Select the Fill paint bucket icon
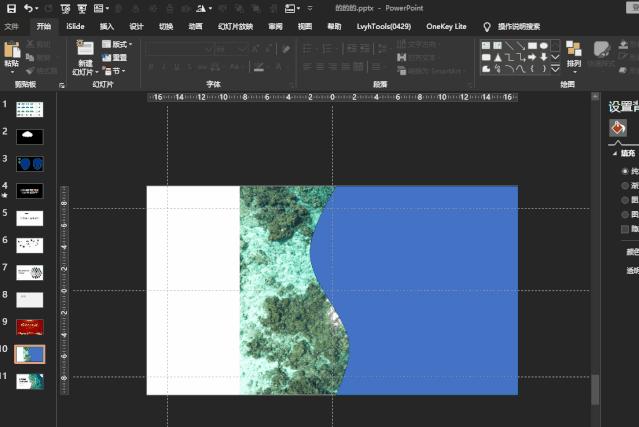 click(617, 128)
